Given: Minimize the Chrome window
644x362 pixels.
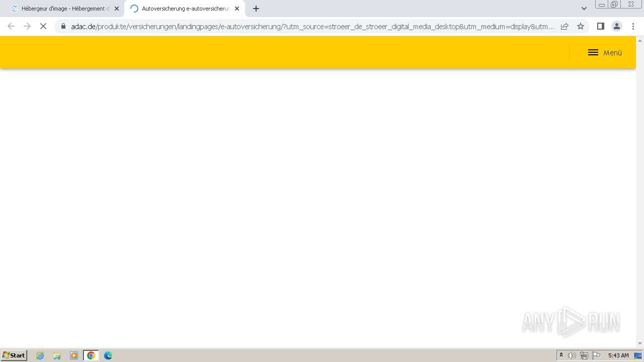Looking at the screenshot, I should [602, 5].
